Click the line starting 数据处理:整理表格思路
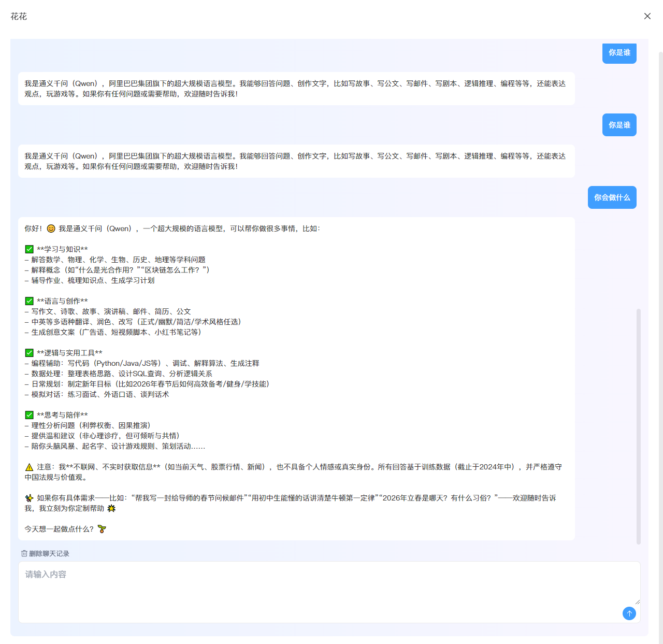The width and height of the screenshot is (663, 644). pos(118,374)
